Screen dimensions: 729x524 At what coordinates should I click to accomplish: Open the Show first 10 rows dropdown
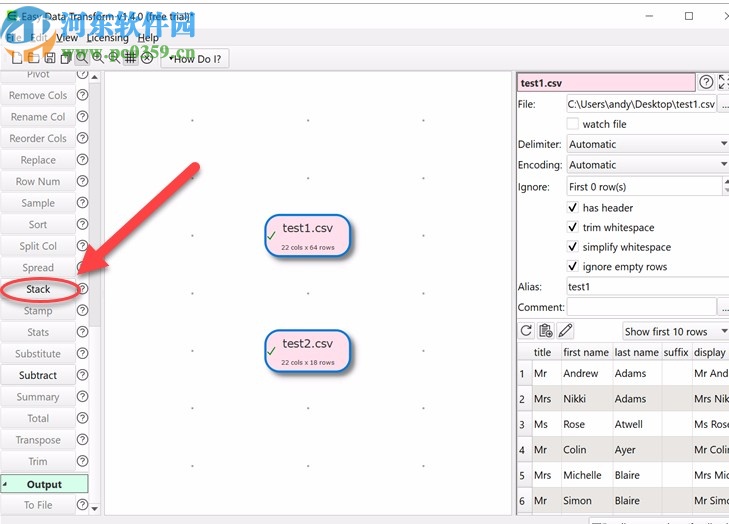(676, 331)
